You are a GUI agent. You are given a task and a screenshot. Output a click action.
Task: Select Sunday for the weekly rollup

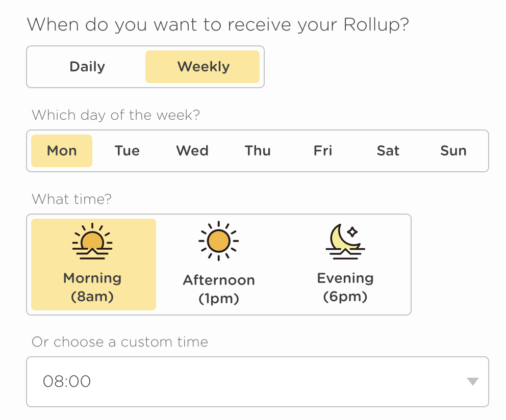[x=453, y=151]
